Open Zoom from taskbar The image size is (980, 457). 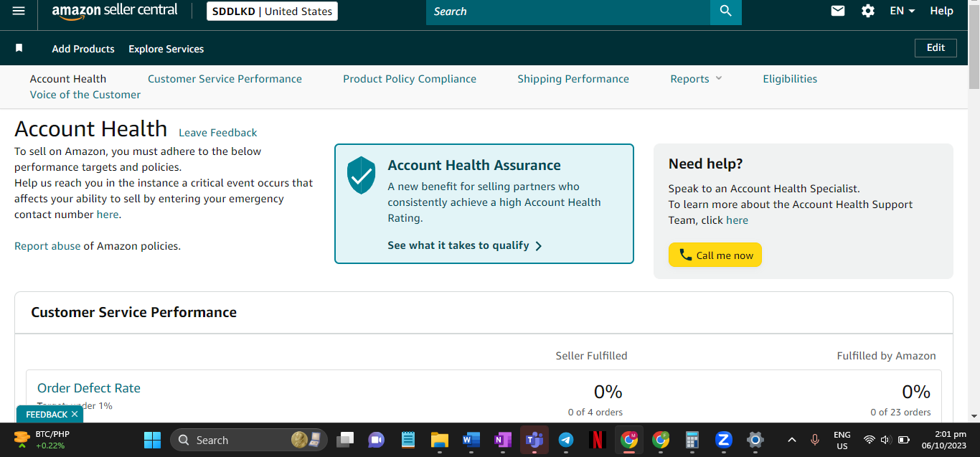[723, 440]
